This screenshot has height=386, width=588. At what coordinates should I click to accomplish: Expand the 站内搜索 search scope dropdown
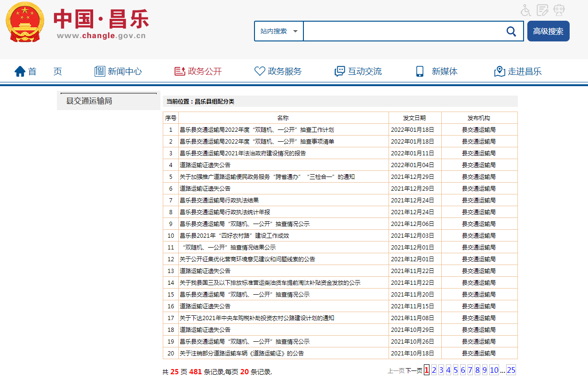(279, 32)
